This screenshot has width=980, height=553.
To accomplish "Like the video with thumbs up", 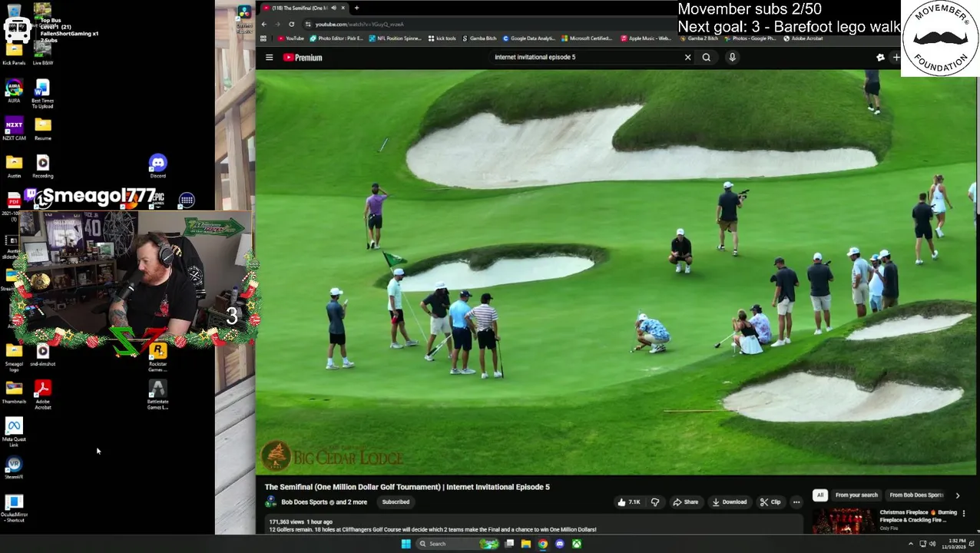I will click(x=629, y=502).
